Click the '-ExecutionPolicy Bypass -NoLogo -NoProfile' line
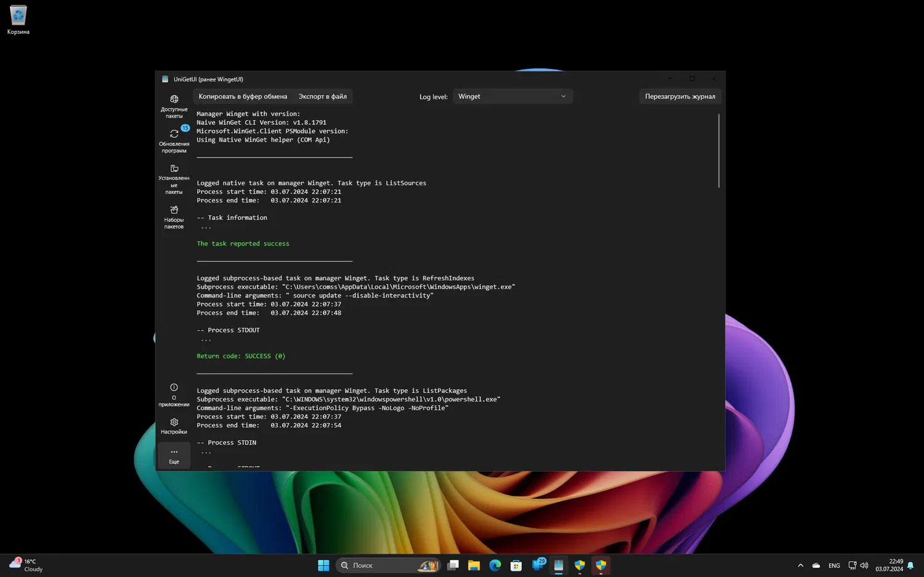 tap(322, 408)
